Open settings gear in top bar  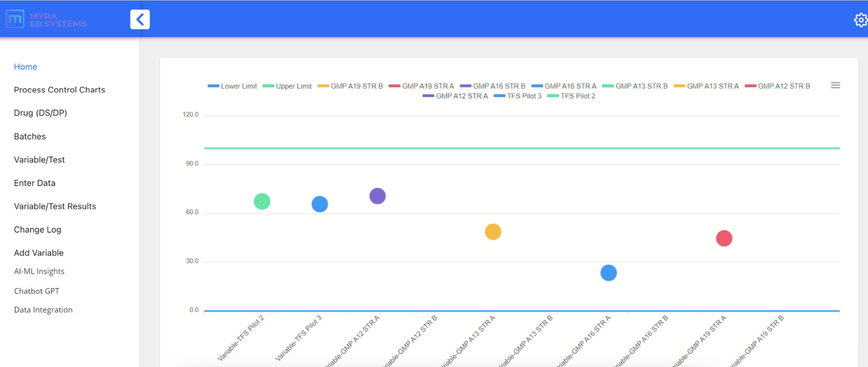tap(860, 20)
